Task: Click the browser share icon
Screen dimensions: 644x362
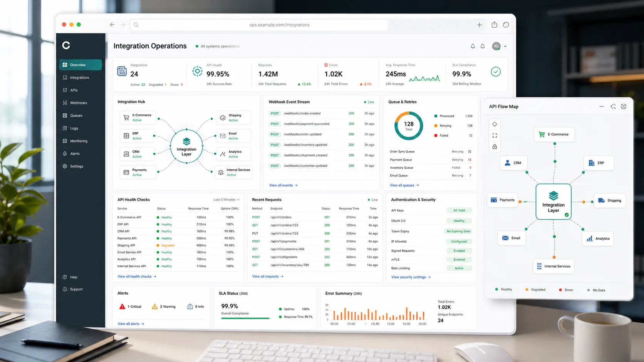Action: tap(494, 25)
